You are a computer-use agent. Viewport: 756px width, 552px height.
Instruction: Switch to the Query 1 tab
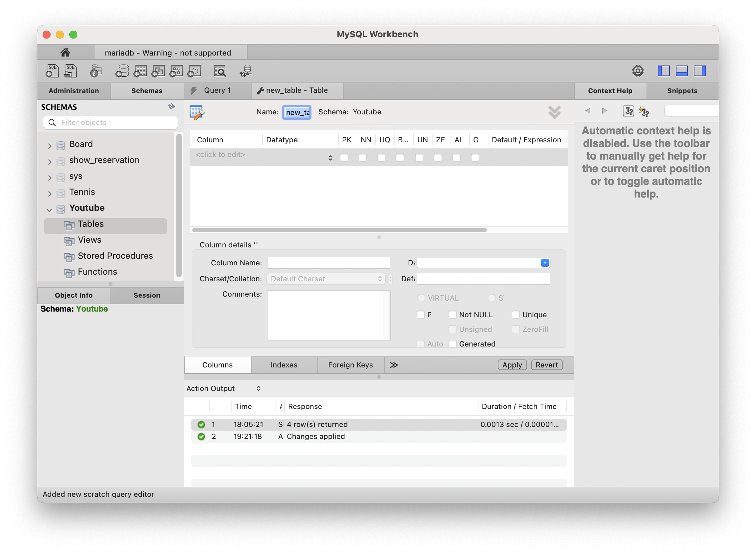click(218, 90)
